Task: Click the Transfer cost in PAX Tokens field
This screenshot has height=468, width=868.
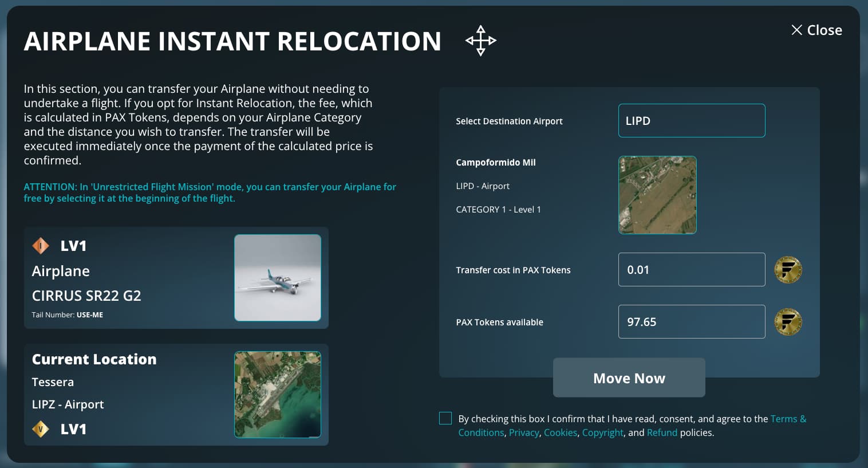Action: point(692,270)
